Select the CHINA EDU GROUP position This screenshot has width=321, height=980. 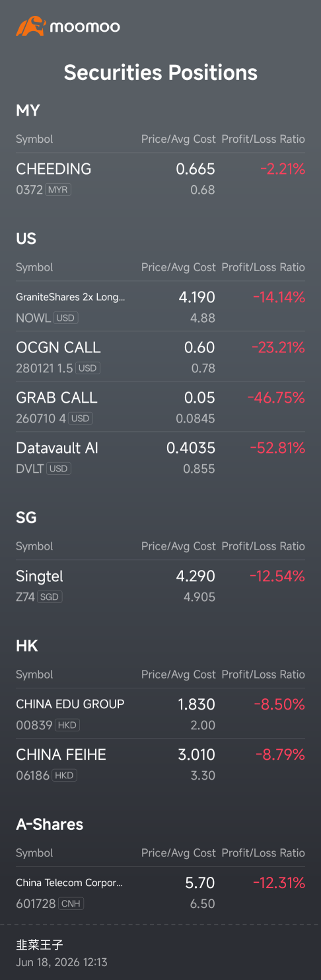[x=160, y=714]
